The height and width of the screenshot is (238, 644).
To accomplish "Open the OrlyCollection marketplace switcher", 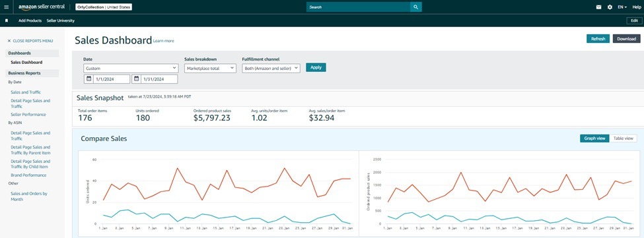I will tap(104, 7).
